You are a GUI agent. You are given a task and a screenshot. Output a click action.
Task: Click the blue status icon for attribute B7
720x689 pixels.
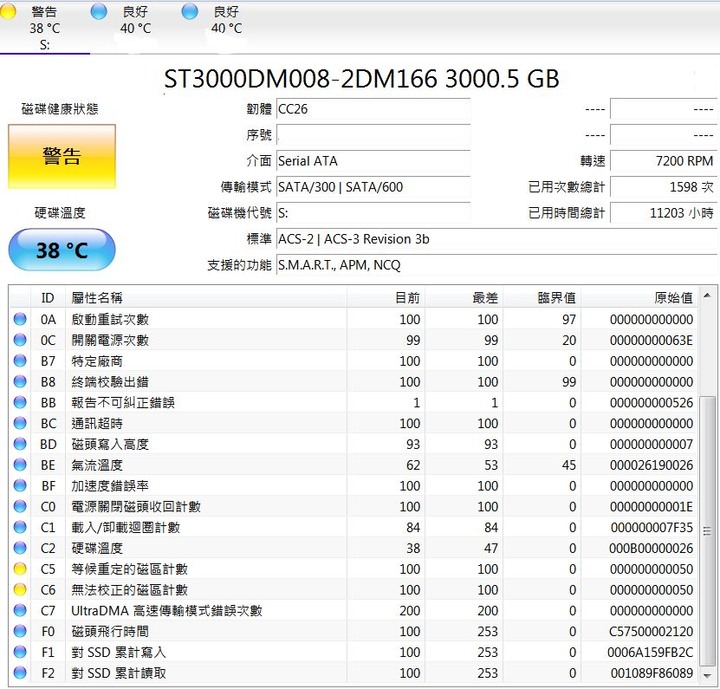click(20, 361)
